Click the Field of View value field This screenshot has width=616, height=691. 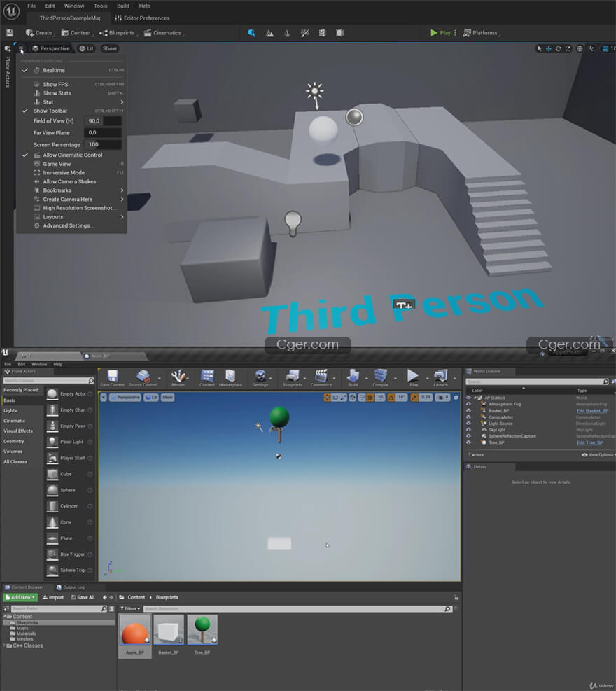[x=103, y=120]
